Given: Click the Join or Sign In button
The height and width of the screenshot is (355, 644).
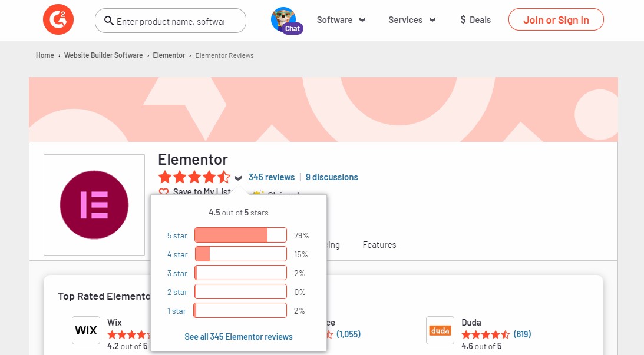Looking at the screenshot, I should click(x=556, y=19).
